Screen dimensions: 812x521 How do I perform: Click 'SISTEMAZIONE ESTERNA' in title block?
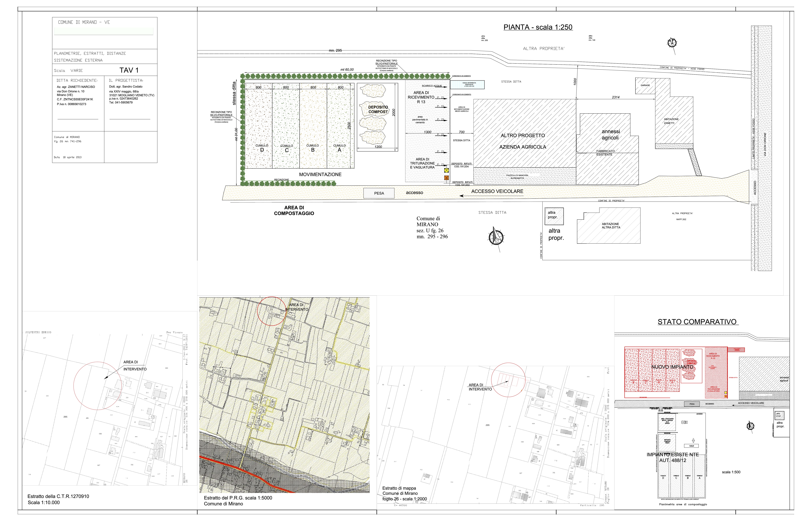(78, 60)
